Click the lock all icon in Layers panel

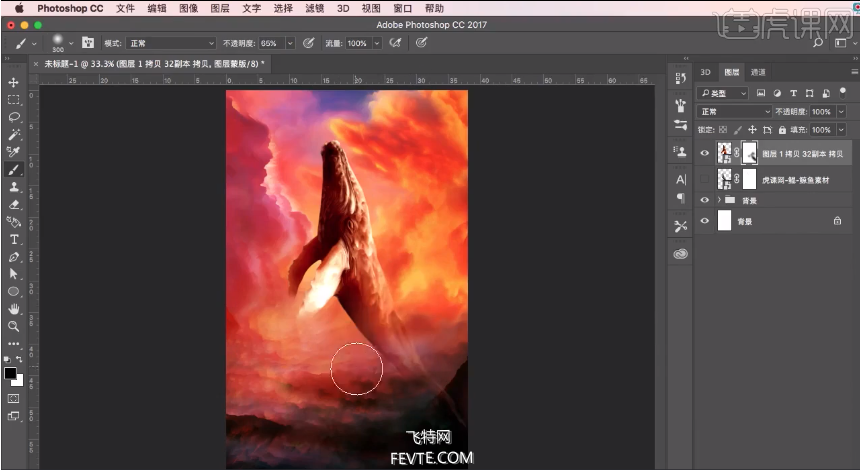tap(782, 130)
